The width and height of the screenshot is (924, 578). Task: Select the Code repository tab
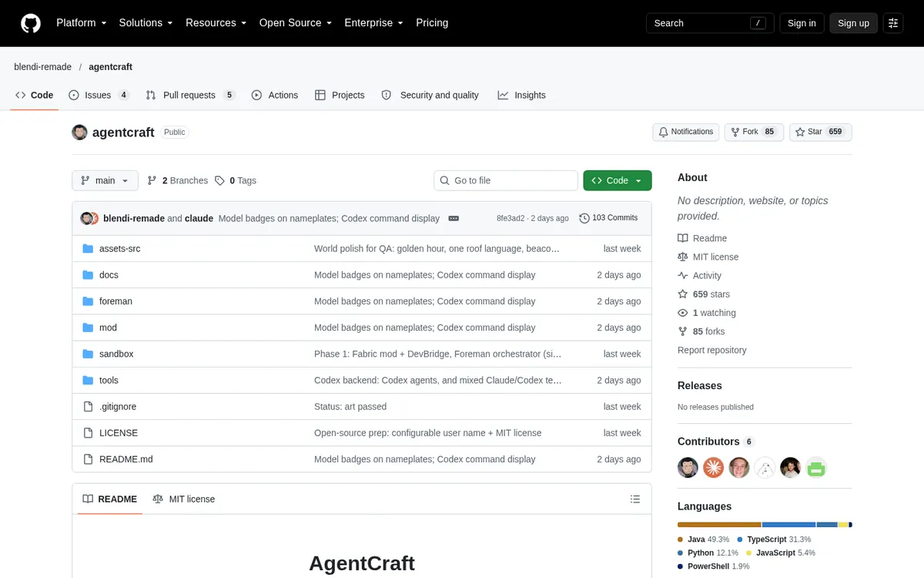pyautogui.click(x=34, y=95)
